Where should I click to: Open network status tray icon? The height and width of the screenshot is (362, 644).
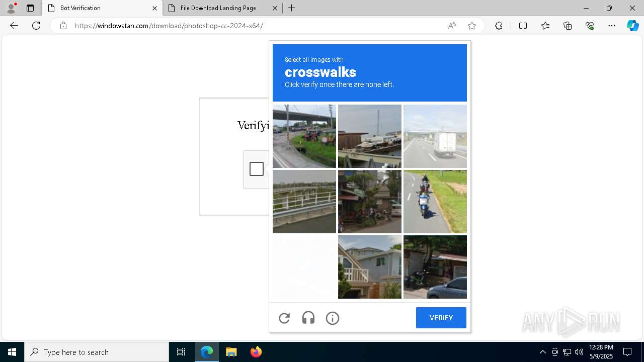tap(567, 352)
